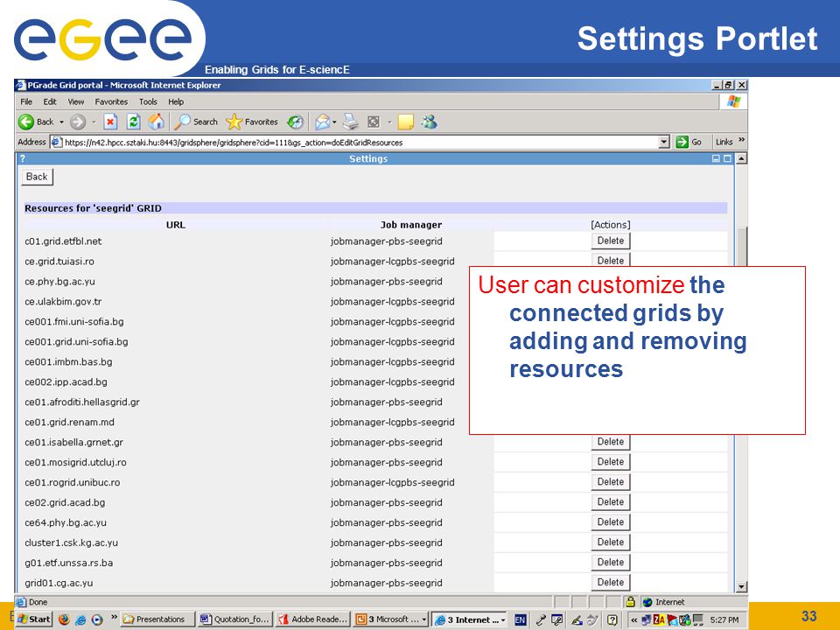Viewport: 840px width, 630px height.
Task: Expand quick launch overflow chevron
Action: pos(114,617)
